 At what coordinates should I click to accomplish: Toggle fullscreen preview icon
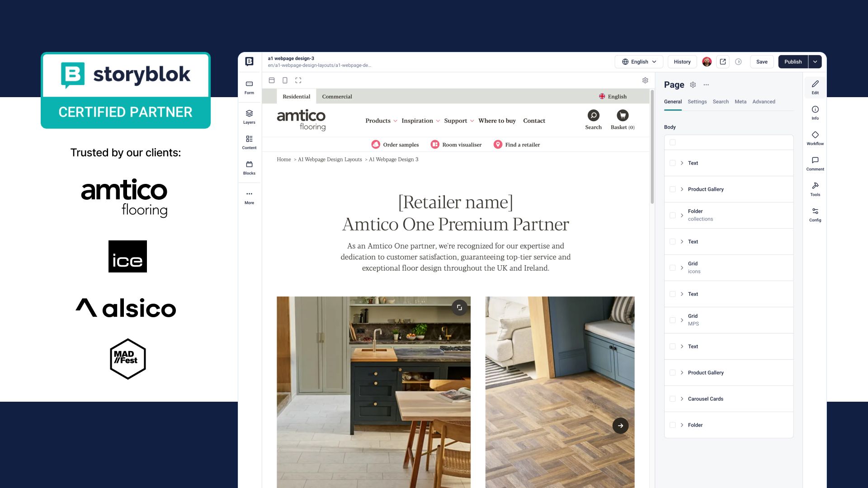point(298,80)
